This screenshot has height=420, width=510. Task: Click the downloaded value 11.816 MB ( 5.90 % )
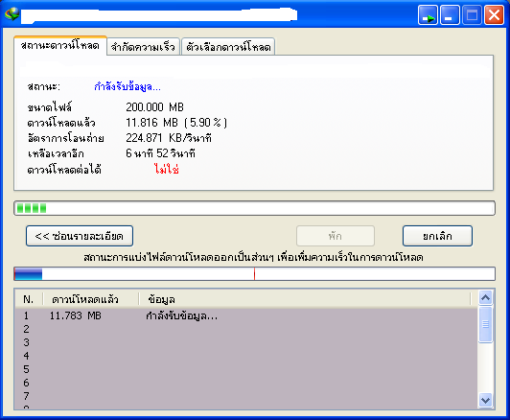(176, 123)
